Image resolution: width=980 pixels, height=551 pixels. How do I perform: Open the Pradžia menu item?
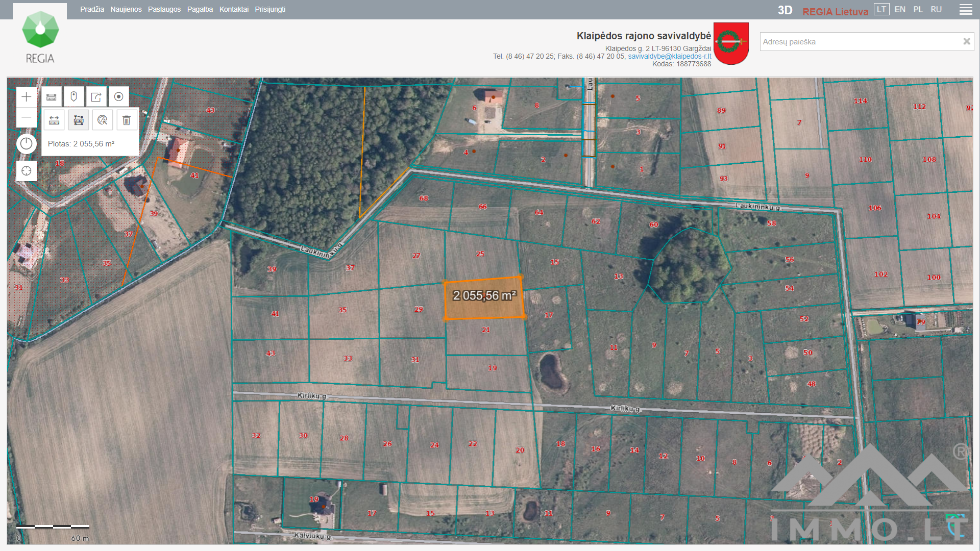click(92, 9)
